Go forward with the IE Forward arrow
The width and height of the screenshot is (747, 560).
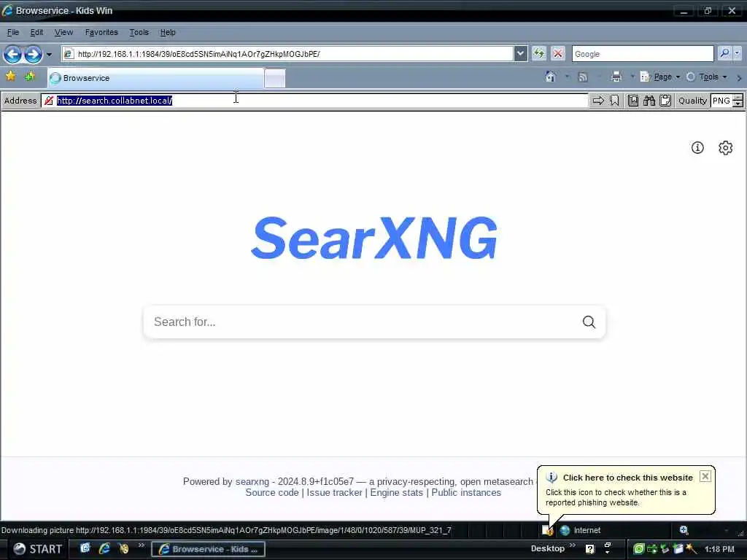click(34, 54)
